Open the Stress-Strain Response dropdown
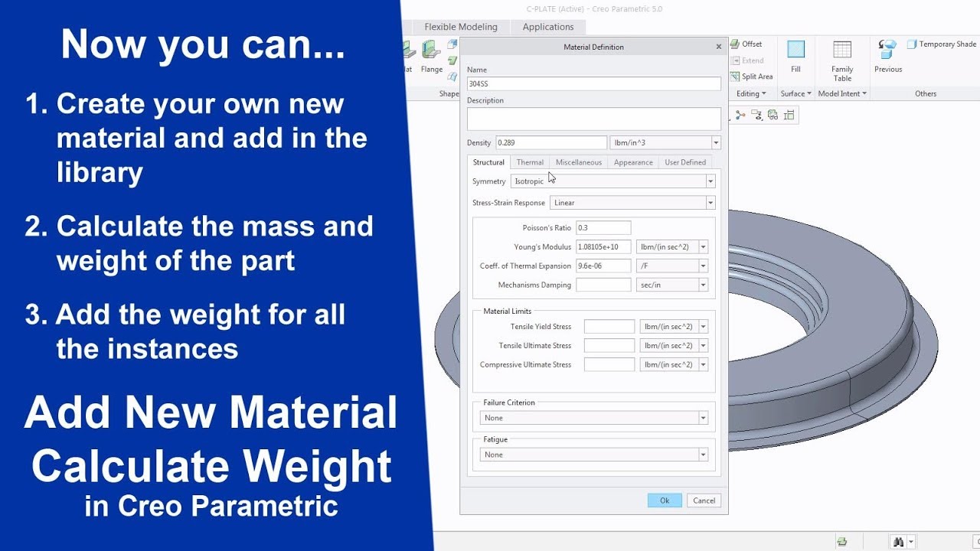Image resolution: width=980 pixels, height=551 pixels. click(x=710, y=203)
